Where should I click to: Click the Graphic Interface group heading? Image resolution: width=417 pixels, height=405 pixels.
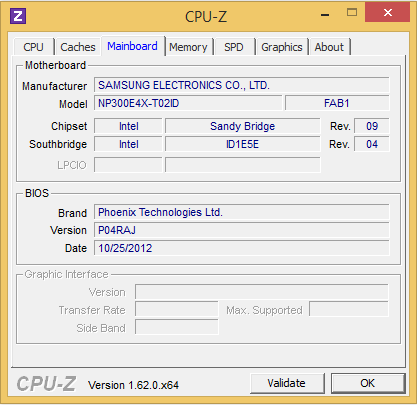[66, 274]
